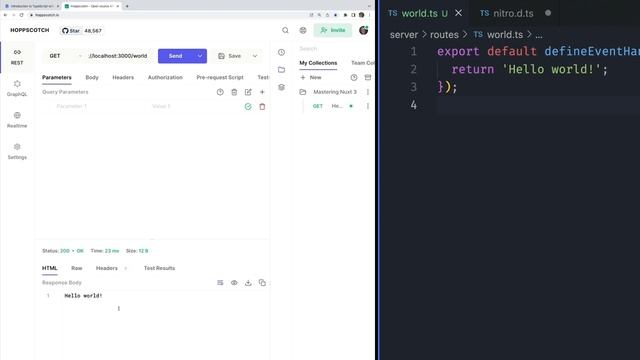
Task: Add a new query parameter with the plus icon
Action: coord(262,92)
